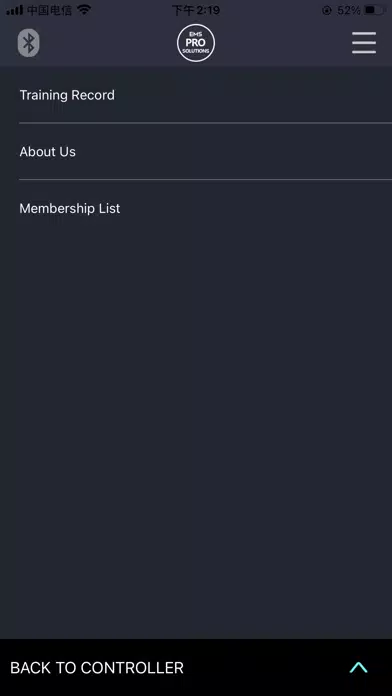This screenshot has height=696, width=392.
Task: Select Membership List
Action: [70, 209]
